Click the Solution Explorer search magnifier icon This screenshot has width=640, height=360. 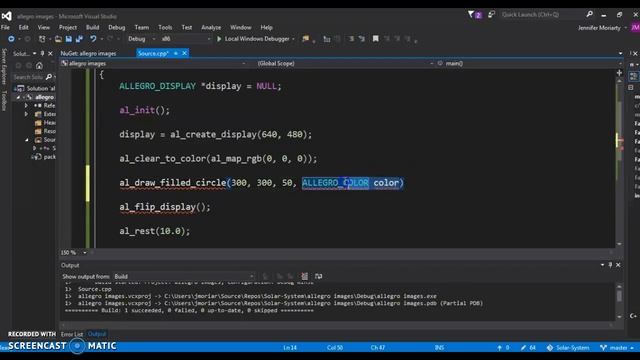tap(49, 77)
